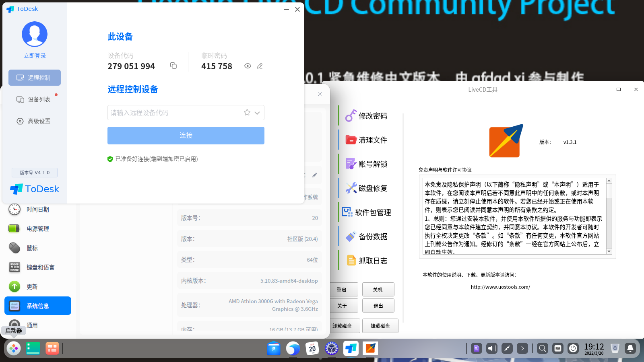This screenshot has height=362, width=644.
Task: Click the 软件包管理 package icon
Action: click(x=347, y=212)
